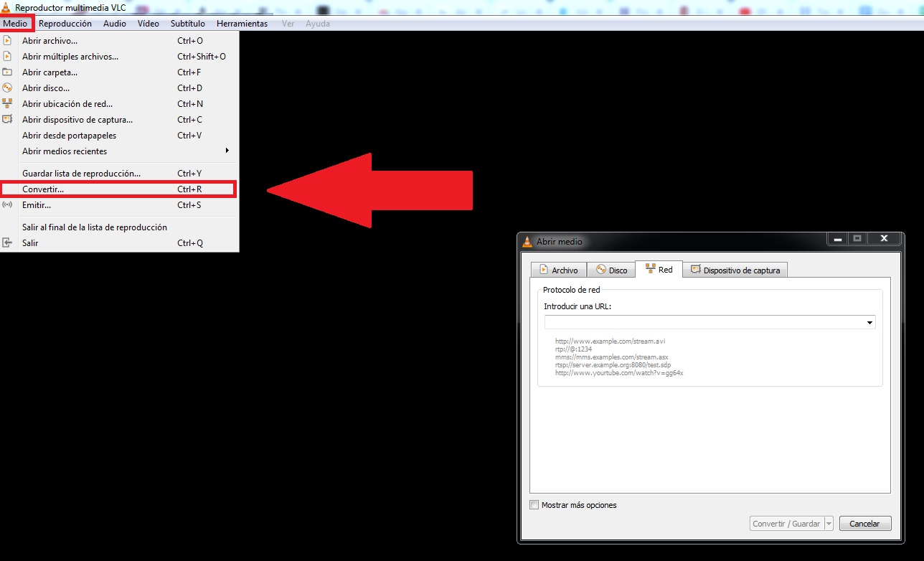The width and height of the screenshot is (924, 561).
Task: Click example text http://www.example.com/stream.avi
Action: pos(610,341)
